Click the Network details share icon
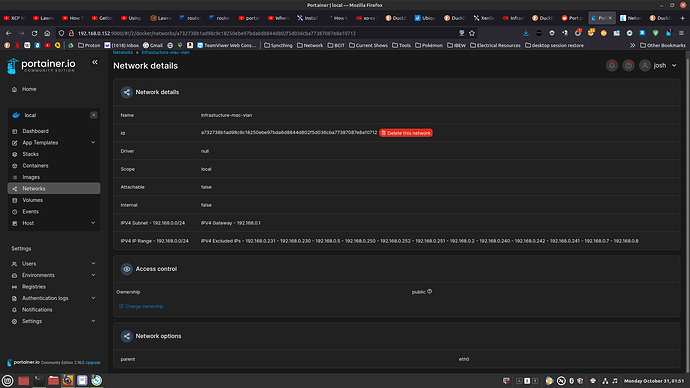Image resolution: width=690 pixels, height=388 pixels. [127, 92]
